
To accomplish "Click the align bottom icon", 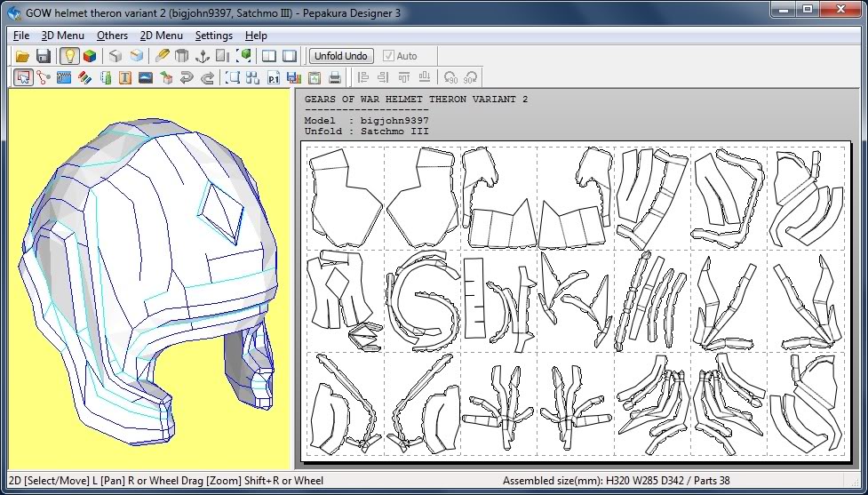I will click(424, 77).
